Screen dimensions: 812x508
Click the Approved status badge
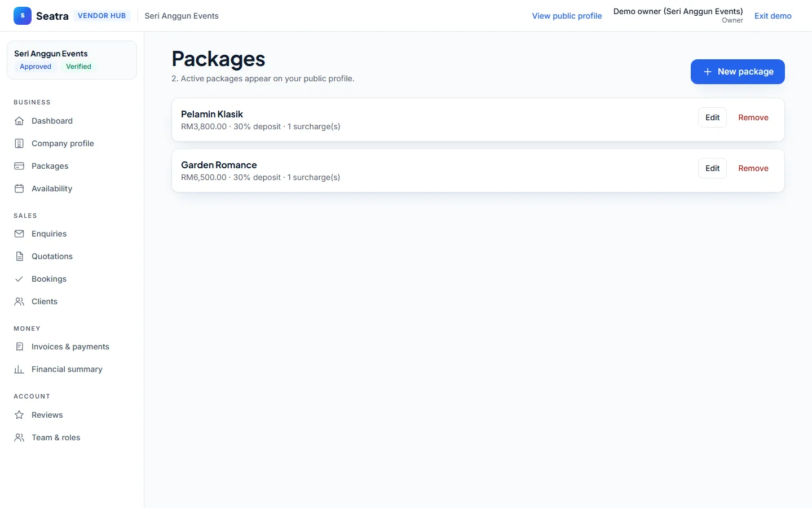36,67
